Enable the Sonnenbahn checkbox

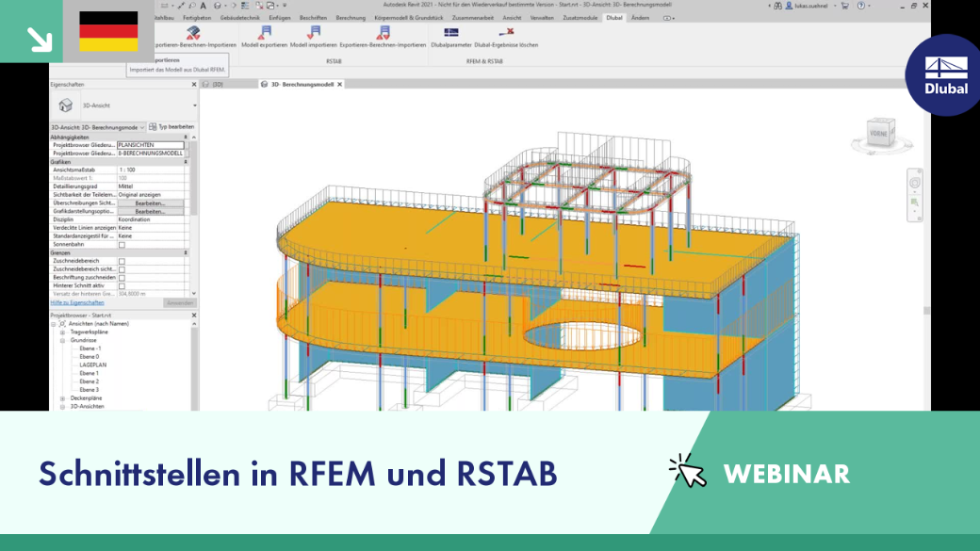[122, 245]
